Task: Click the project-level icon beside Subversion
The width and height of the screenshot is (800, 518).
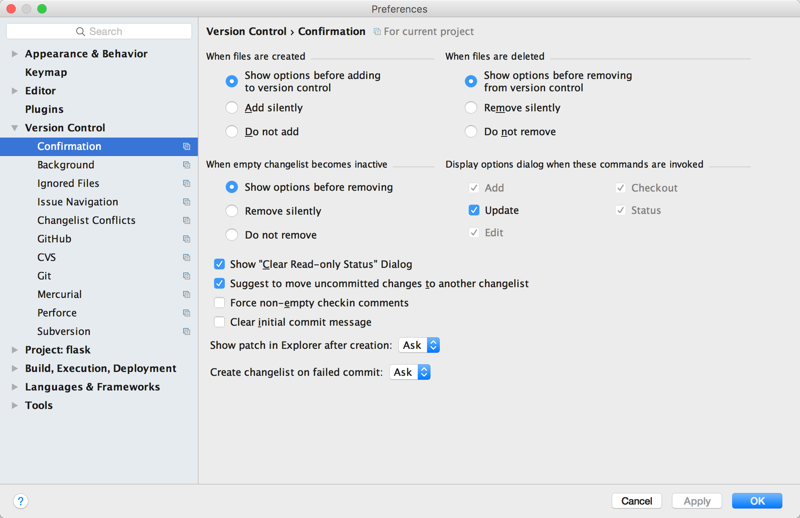Action: point(186,332)
